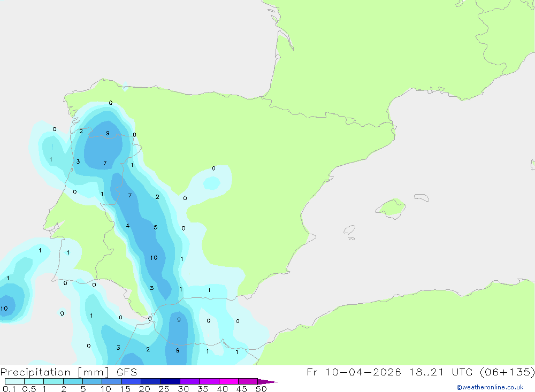This screenshot has height=392, width=535.
Task: Click the '10' value over inland Spain
Action: [x=154, y=258]
